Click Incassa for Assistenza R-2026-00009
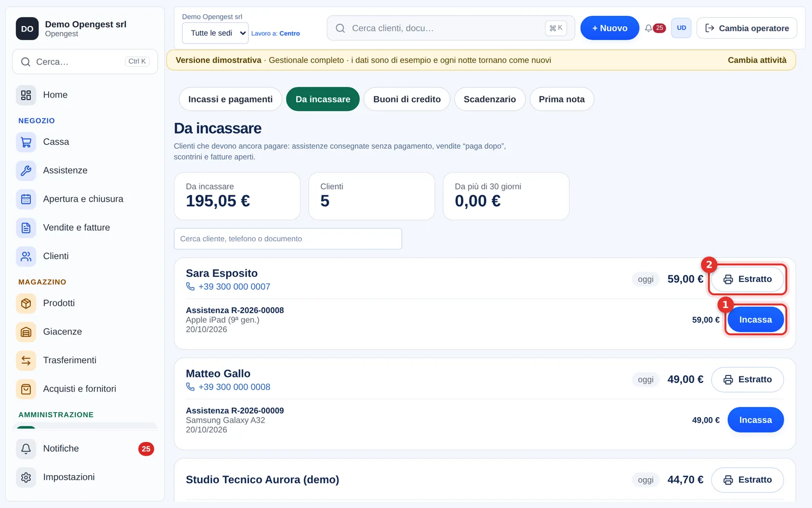The width and height of the screenshot is (812, 508). 756,420
